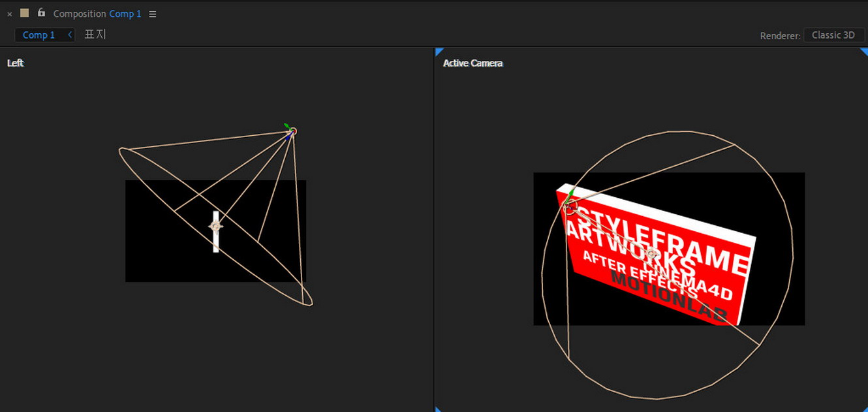This screenshot has height=412, width=868.
Task: Click the Renderer label text
Action: click(x=780, y=36)
